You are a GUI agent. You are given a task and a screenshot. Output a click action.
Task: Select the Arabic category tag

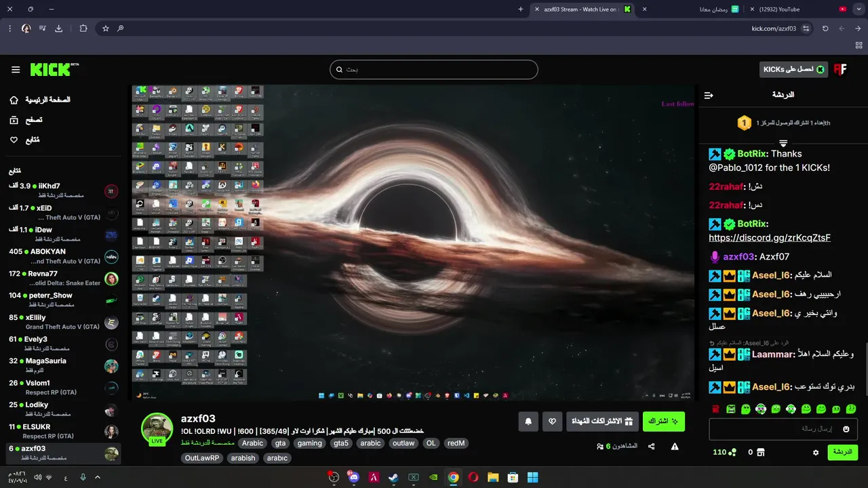(252, 443)
